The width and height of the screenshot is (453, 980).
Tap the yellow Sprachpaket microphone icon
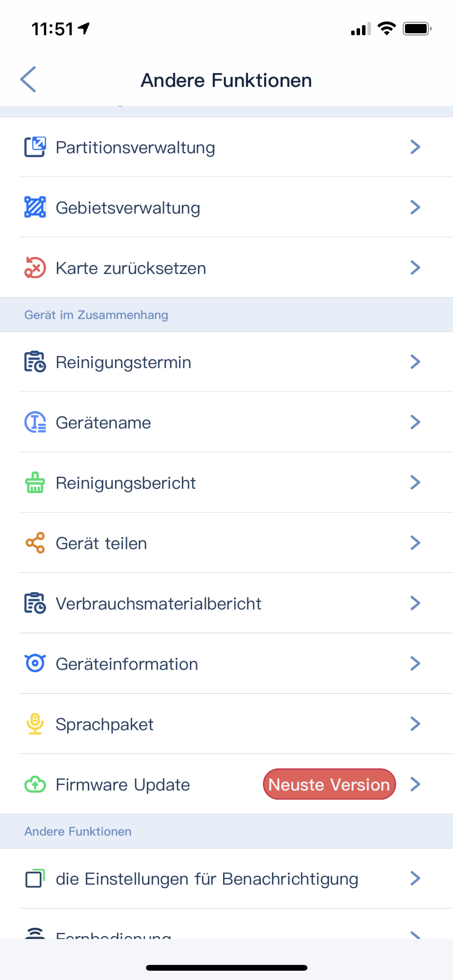[x=35, y=724]
